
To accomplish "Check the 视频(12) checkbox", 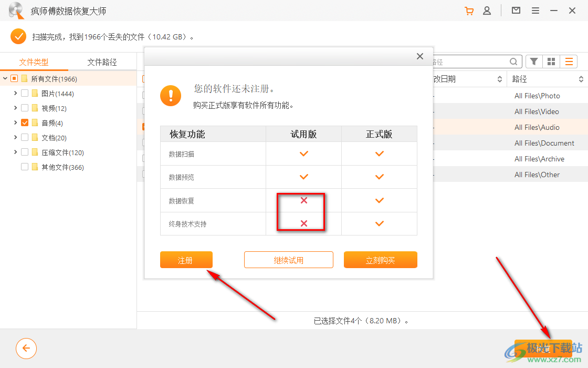I will point(25,108).
